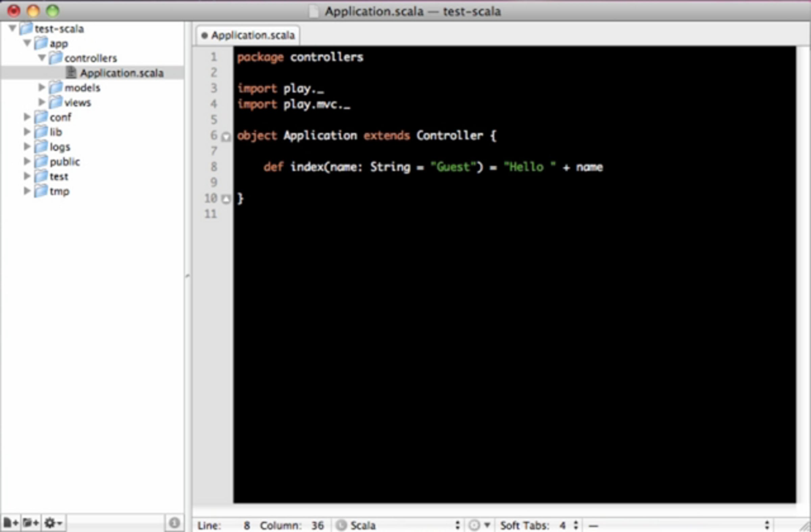Open the gear action menu in project drawer
The image size is (811, 532).
point(53,523)
